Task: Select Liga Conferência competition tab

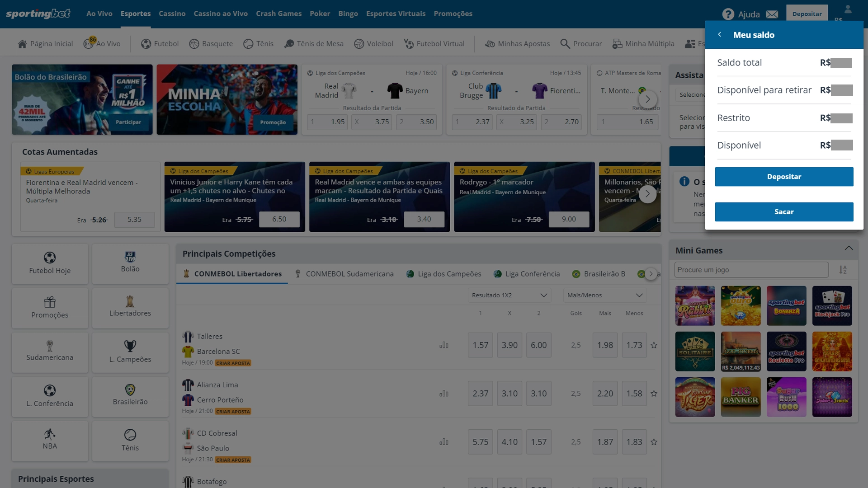Action: (527, 274)
